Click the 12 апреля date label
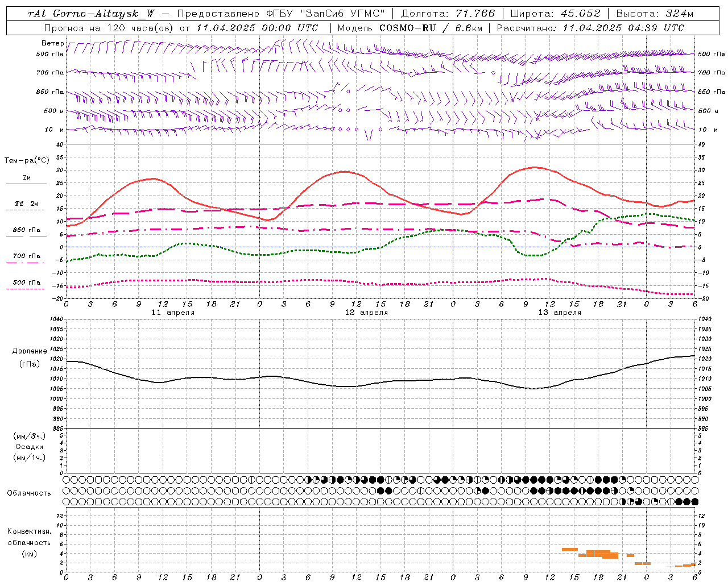728x582 pixels. coord(366,313)
